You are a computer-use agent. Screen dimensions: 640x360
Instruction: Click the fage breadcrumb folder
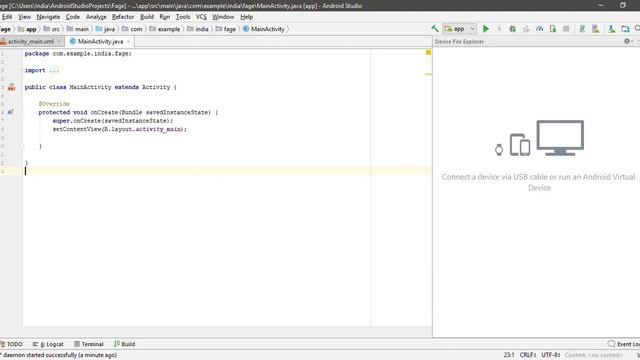(x=226, y=29)
